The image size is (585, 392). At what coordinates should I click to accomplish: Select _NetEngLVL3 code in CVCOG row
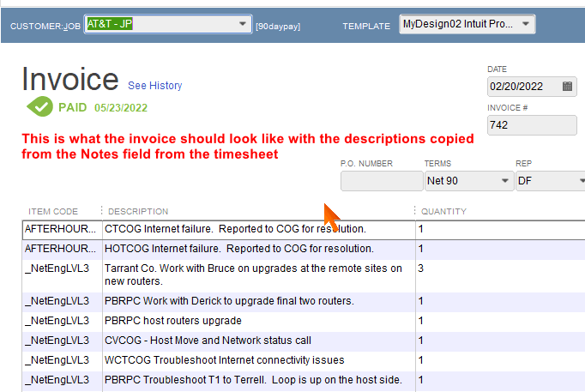(x=63, y=341)
